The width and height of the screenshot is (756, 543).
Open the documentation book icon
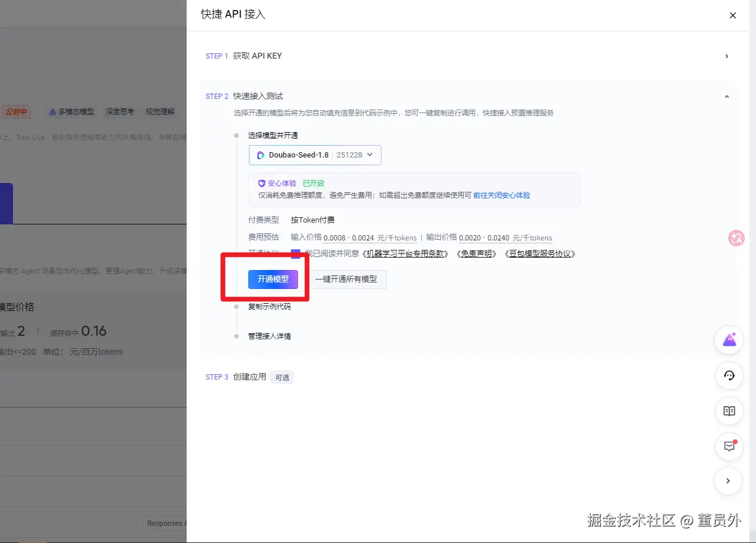[x=729, y=411]
